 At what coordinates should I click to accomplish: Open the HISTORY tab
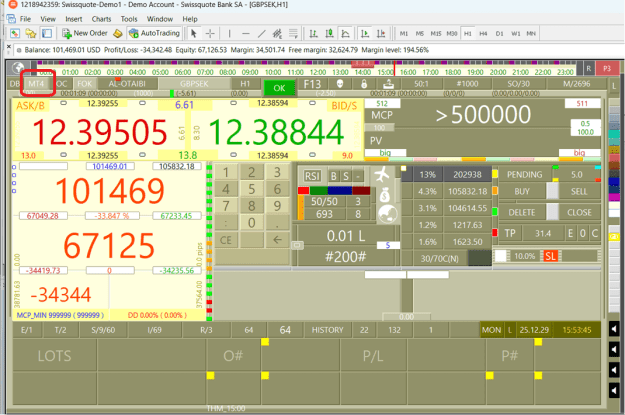[327, 330]
